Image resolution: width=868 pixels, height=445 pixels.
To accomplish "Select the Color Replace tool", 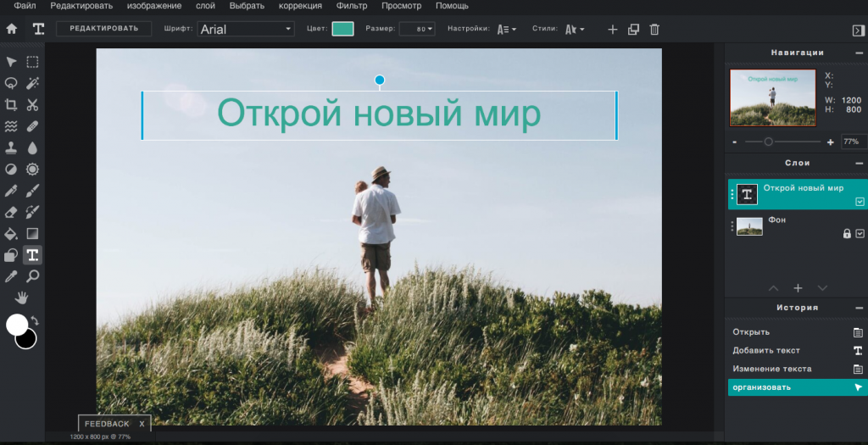I will click(x=33, y=212).
